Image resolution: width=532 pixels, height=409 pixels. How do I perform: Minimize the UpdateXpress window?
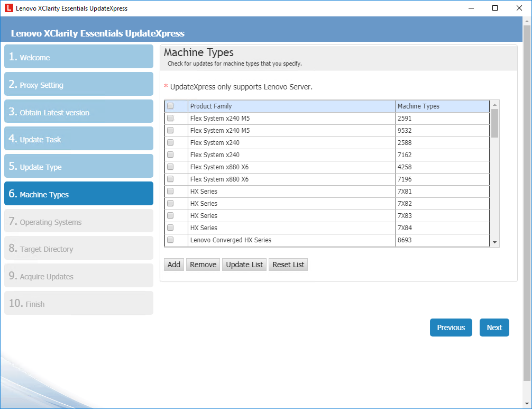pyautogui.click(x=471, y=8)
